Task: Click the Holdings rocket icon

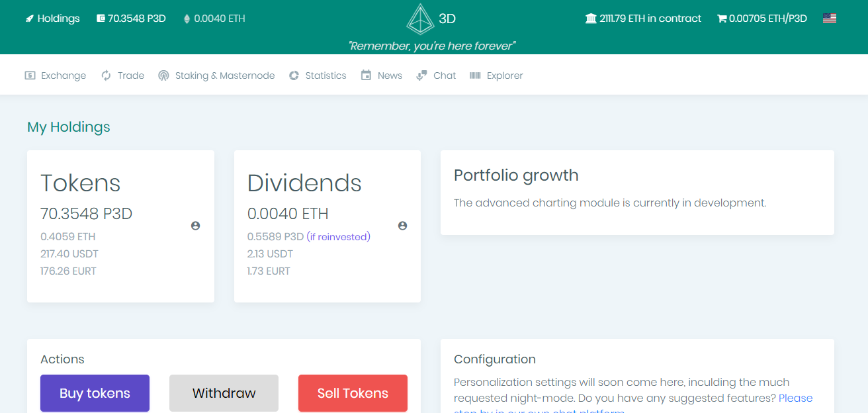Action: [29, 19]
